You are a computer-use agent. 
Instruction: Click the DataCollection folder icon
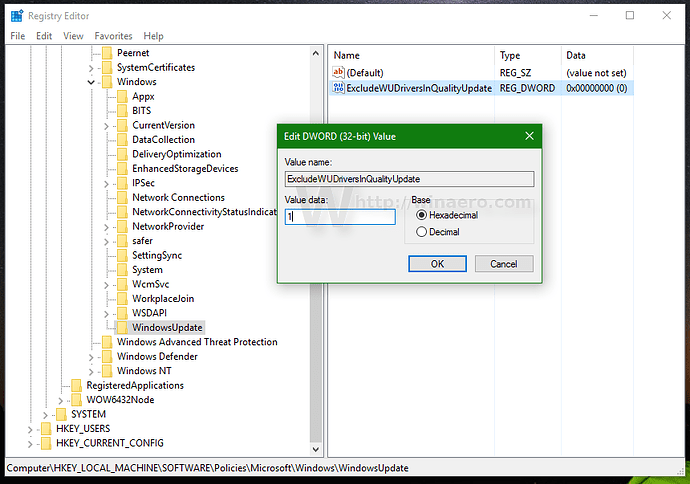(x=122, y=140)
